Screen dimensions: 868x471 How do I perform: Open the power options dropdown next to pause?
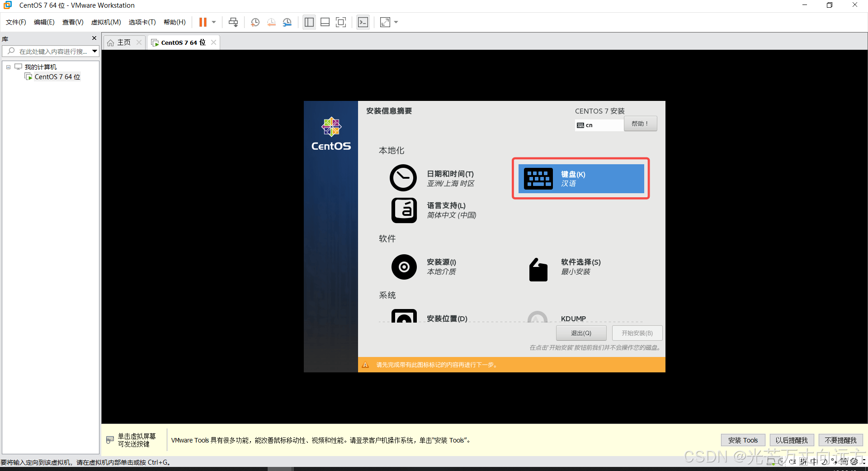coord(214,22)
